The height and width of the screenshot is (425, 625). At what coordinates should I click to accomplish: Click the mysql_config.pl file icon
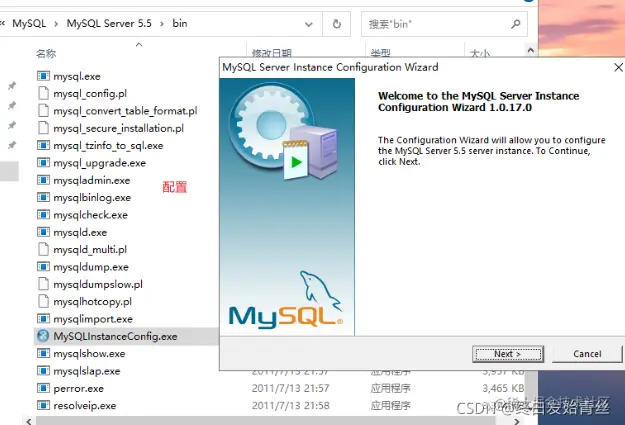pyautogui.click(x=43, y=93)
